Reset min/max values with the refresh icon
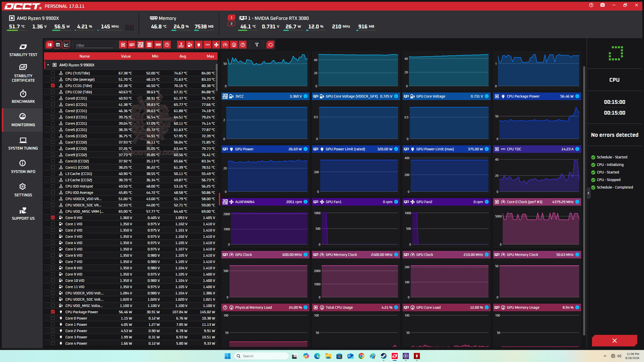Image resolution: width=644 pixels, height=362 pixels. tap(270, 45)
